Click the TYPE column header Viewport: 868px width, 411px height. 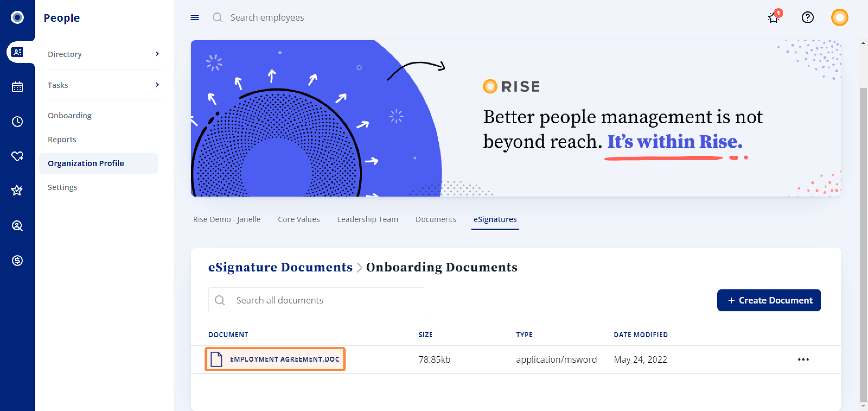pyautogui.click(x=524, y=334)
